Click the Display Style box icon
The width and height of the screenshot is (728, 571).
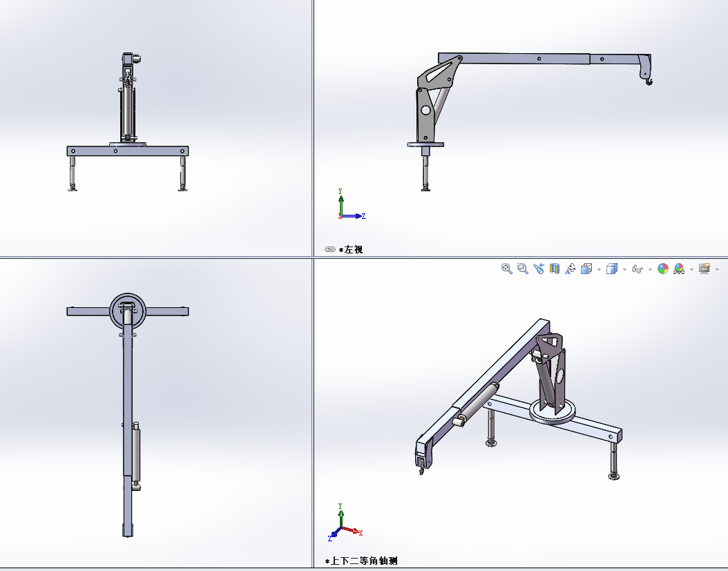click(612, 269)
